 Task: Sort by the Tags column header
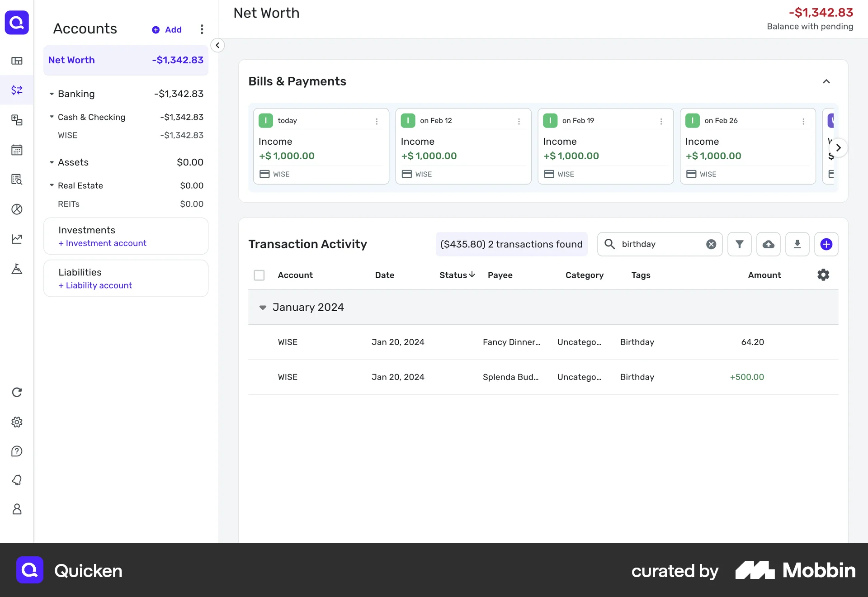(641, 275)
